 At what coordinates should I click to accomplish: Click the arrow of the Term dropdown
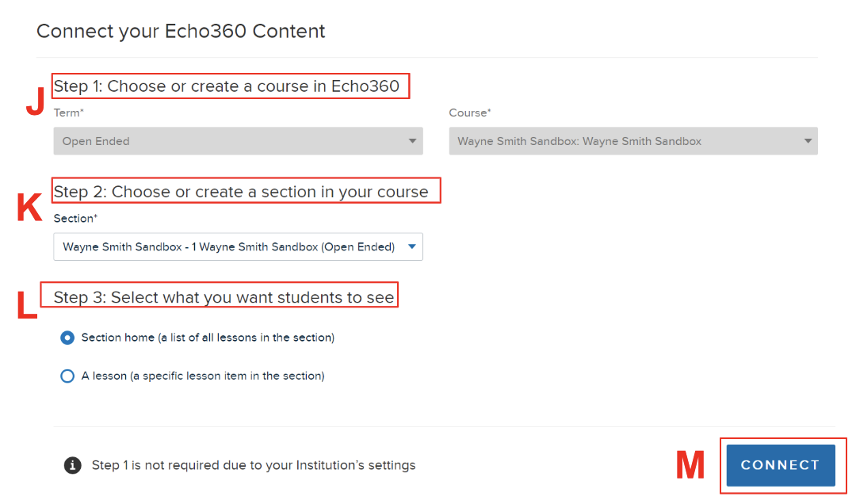(412, 141)
